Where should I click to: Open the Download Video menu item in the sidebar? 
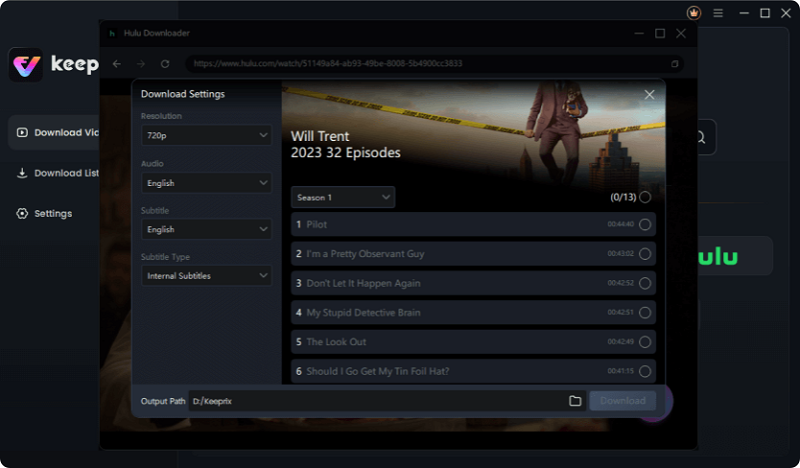tap(54, 133)
